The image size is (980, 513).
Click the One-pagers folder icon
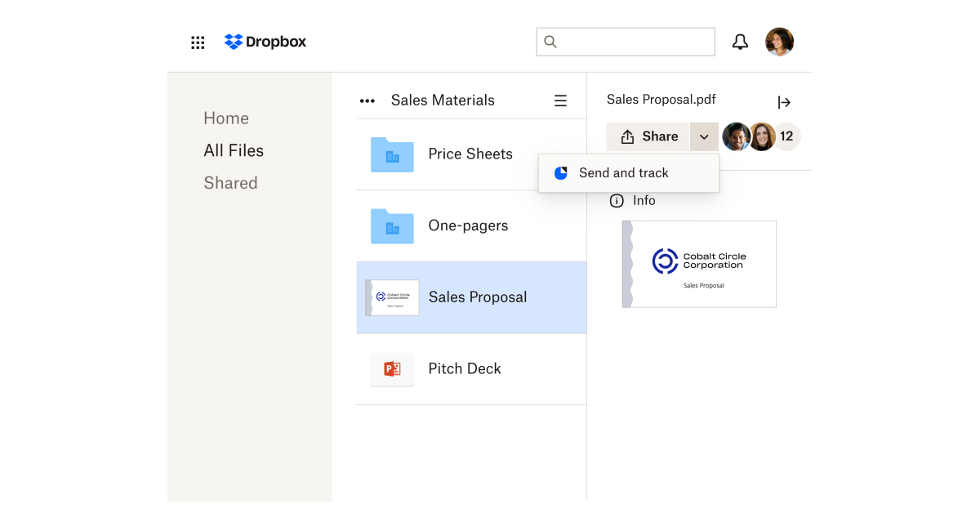coord(392,226)
